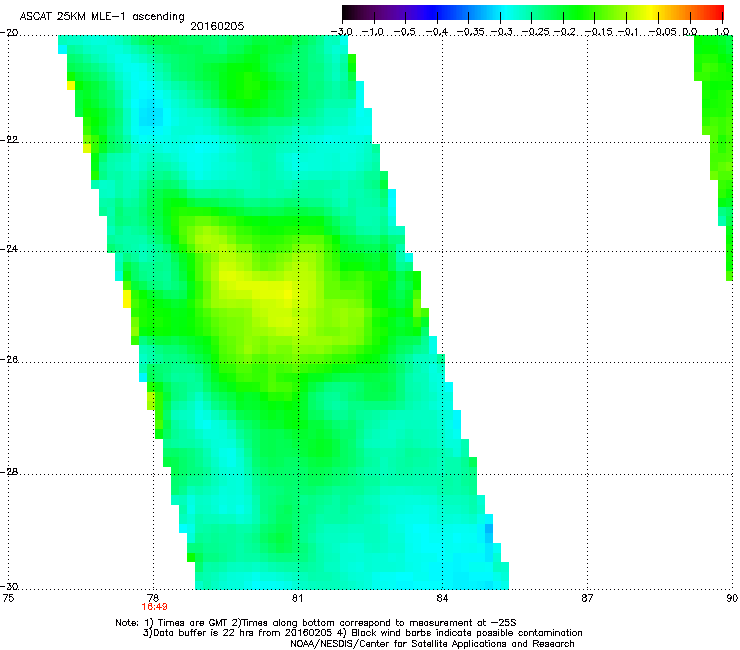The height and width of the screenshot is (650, 740).
Task: Click the -0.35 color scale label
Action: point(470,32)
